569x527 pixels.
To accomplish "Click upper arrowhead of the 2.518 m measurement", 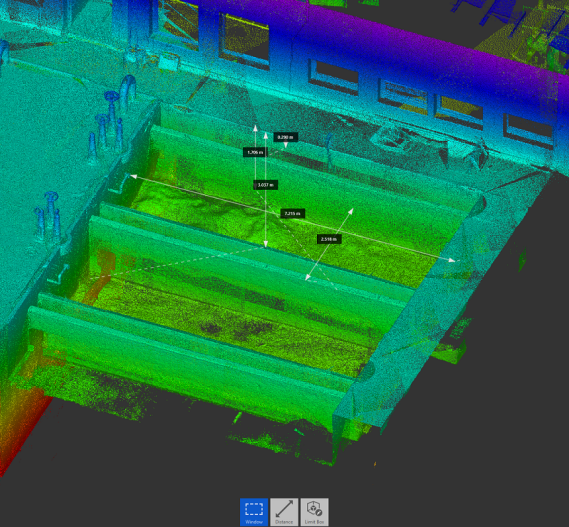I will pyautogui.click(x=351, y=211).
